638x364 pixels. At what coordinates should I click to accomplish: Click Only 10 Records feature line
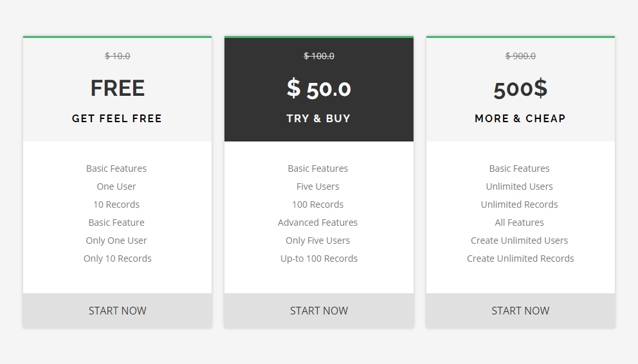(x=118, y=259)
